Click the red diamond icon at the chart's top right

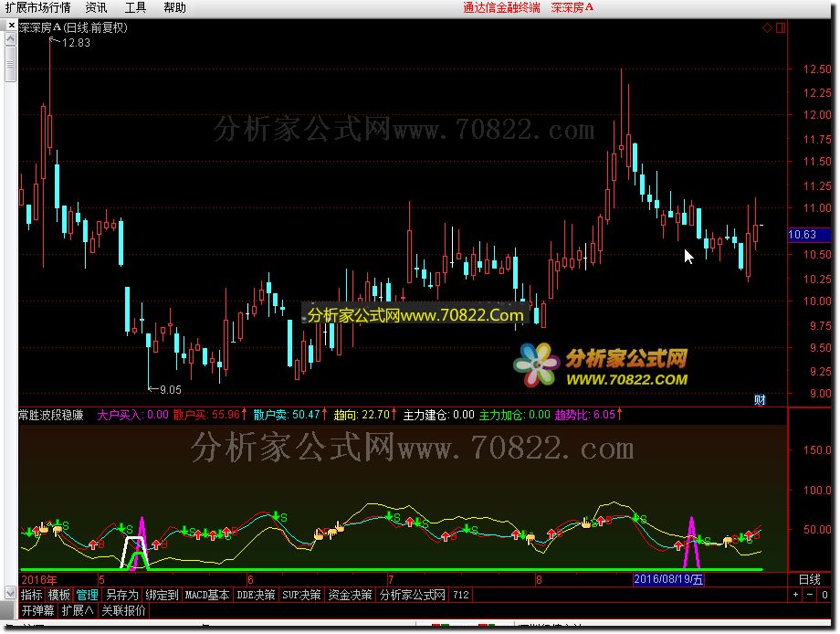click(767, 28)
